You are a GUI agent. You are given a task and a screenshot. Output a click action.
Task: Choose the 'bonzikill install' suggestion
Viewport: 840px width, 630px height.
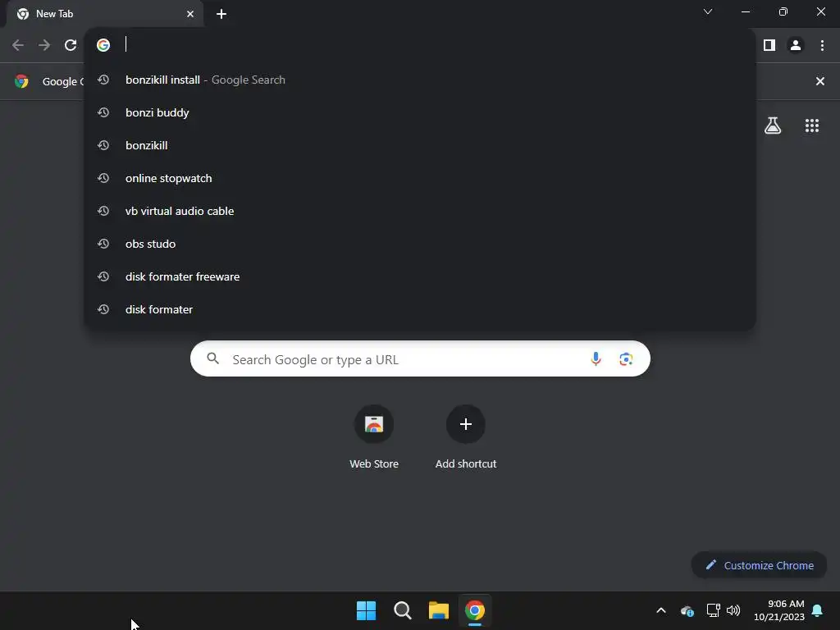point(420,80)
